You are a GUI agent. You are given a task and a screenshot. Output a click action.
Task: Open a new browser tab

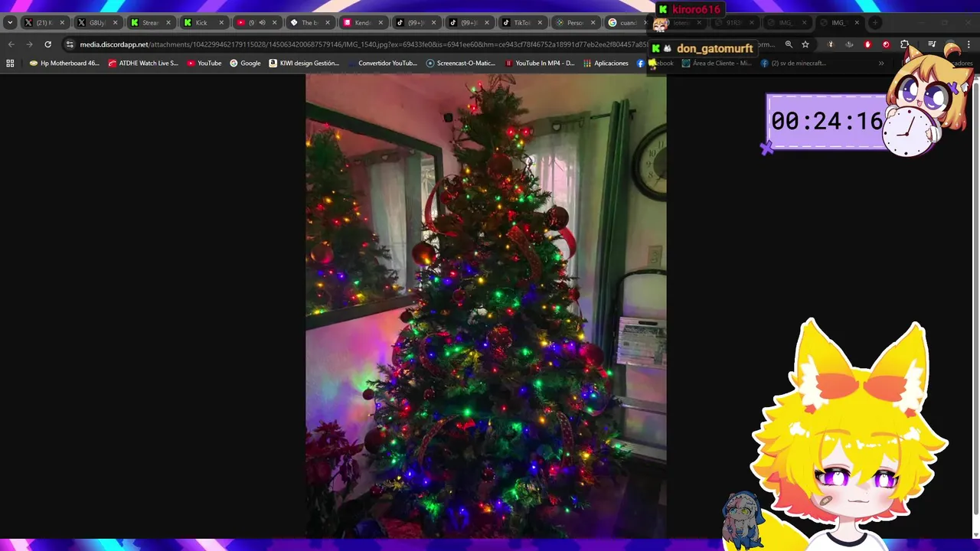pyautogui.click(x=875, y=23)
